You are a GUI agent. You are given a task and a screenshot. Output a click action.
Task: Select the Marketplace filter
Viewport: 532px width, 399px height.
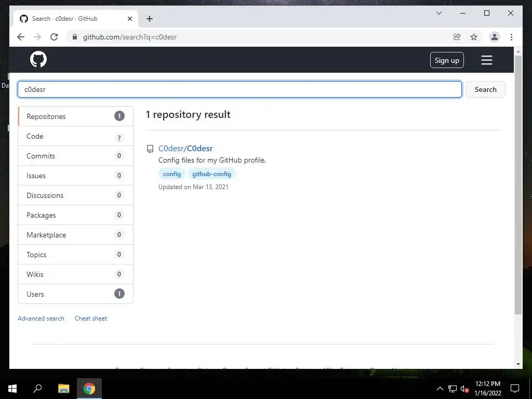point(75,234)
